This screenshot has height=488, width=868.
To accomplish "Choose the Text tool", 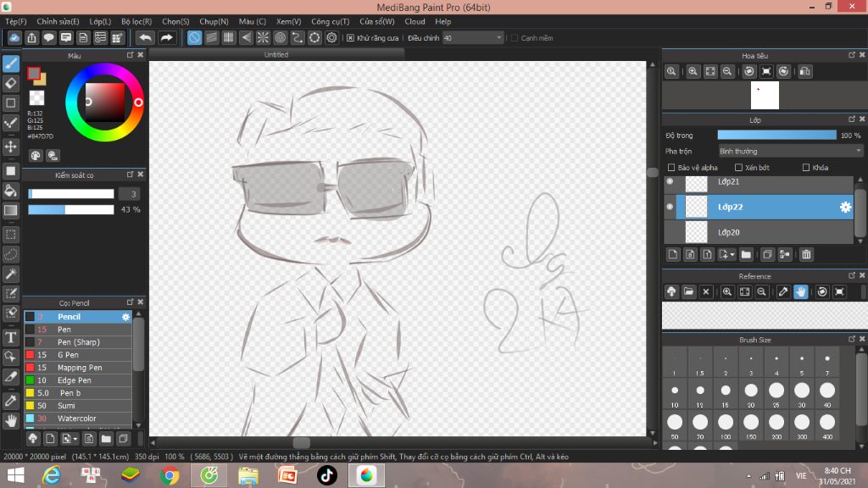I will coord(11,337).
